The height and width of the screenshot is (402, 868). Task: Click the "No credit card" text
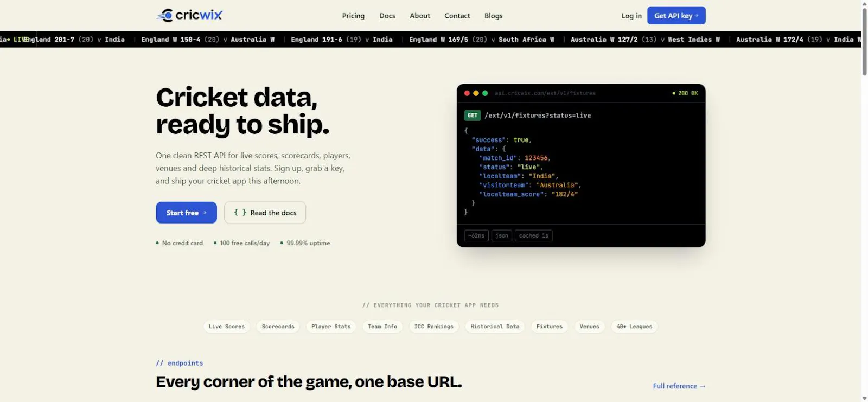click(x=182, y=243)
